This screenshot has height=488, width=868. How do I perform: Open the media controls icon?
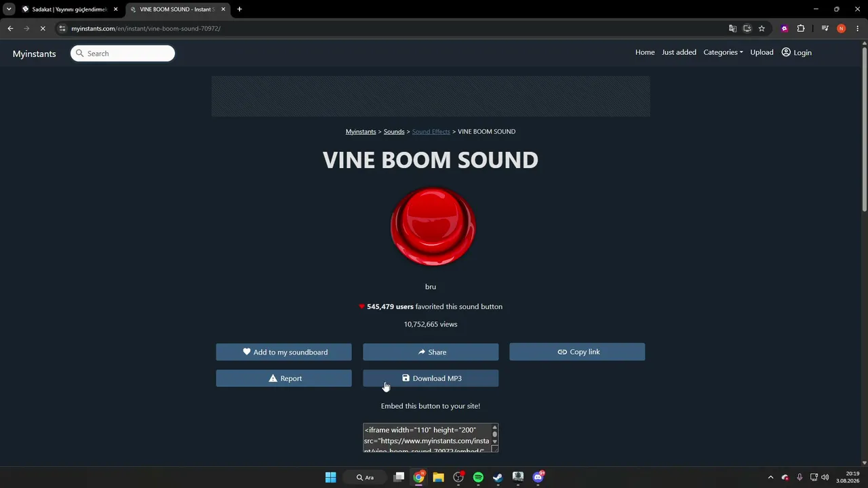(825, 28)
